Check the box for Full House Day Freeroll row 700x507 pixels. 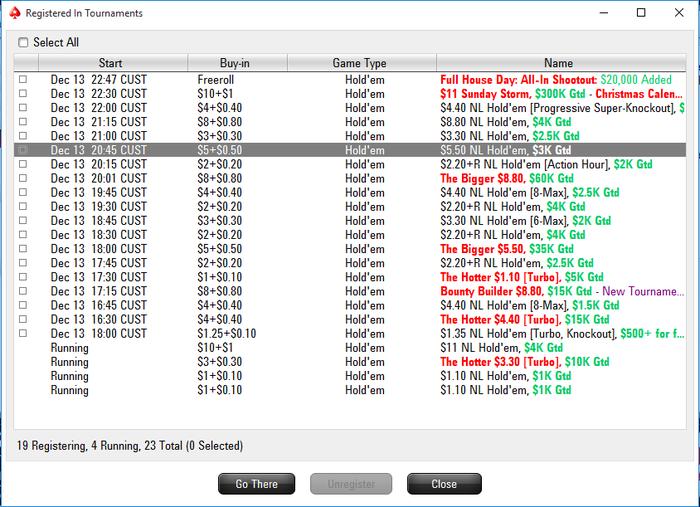point(23,79)
